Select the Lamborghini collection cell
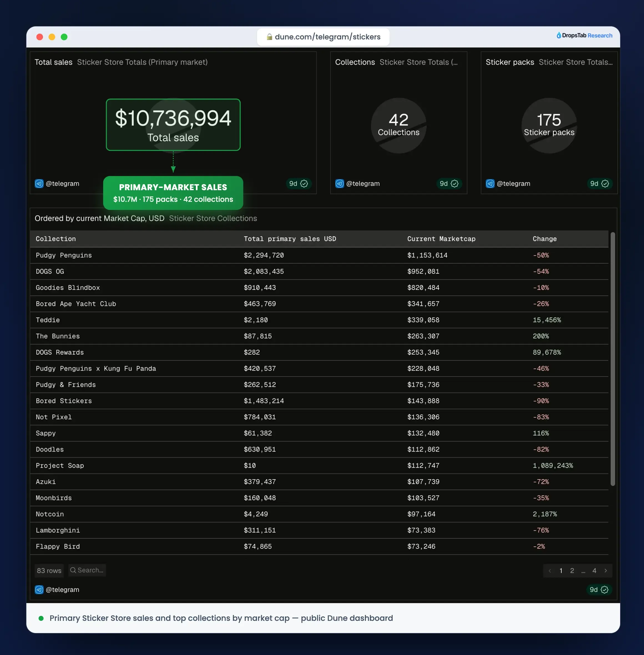 [x=58, y=530]
